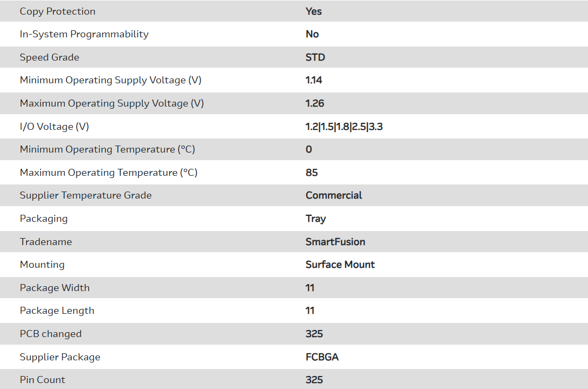
Task: Click the Minimum Operating Temperature label
Action: click(x=107, y=149)
